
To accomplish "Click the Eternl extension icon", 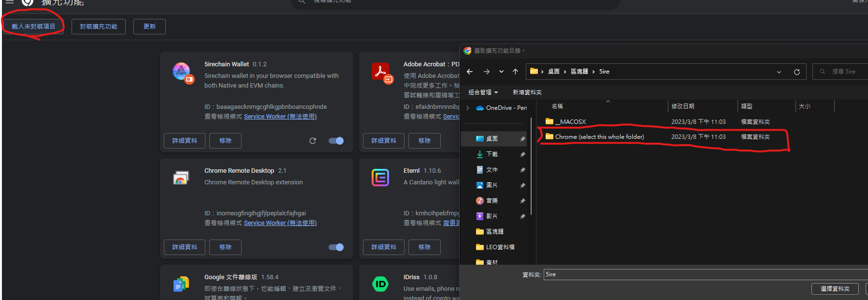I will tap(380, 178).
